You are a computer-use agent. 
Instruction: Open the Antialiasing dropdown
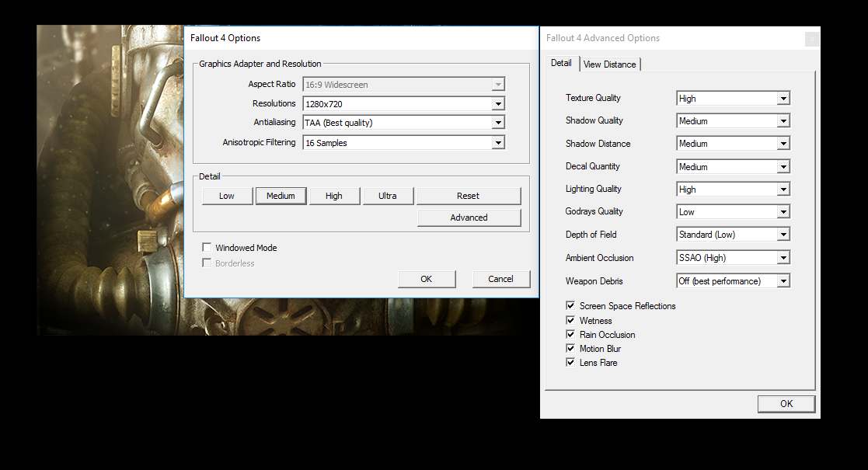[403, 122]
